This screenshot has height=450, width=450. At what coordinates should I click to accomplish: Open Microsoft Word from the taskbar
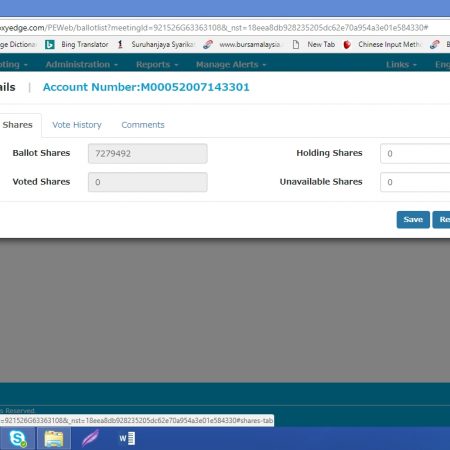point(127,438)
